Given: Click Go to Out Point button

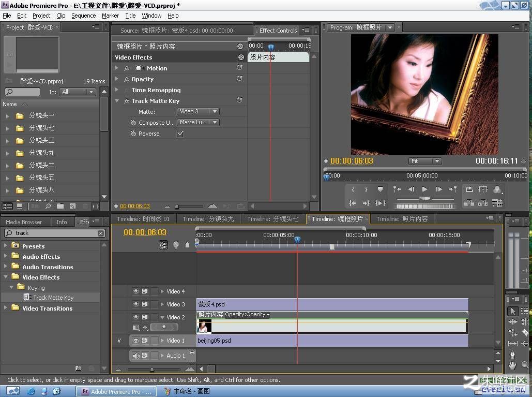Looking at the screenshot, I should 366,203.
